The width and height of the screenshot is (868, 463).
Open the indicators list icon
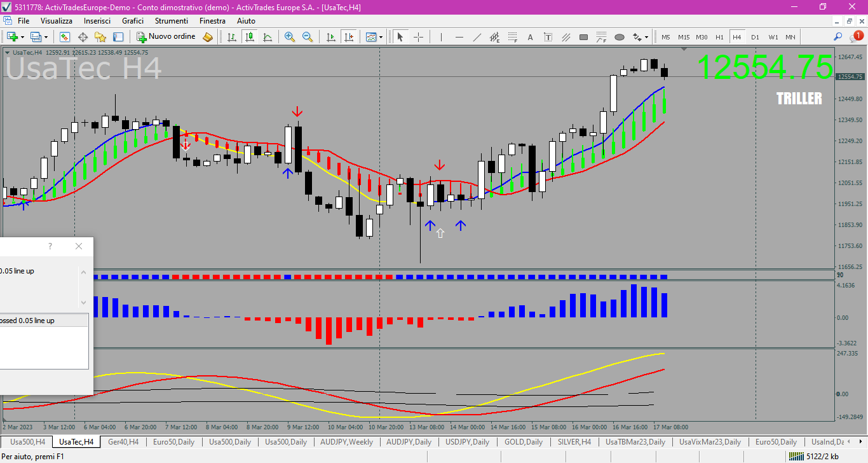point(371,37)
